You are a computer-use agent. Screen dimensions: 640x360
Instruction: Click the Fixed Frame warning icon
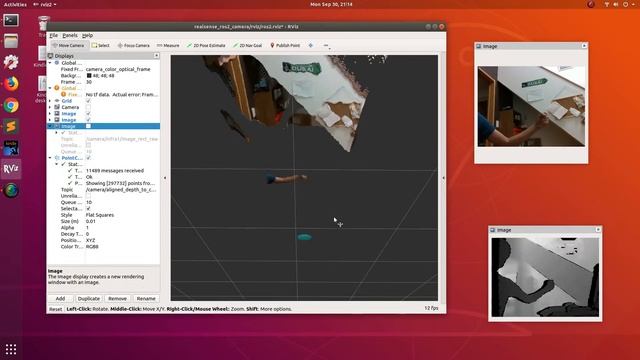point(63,94)
